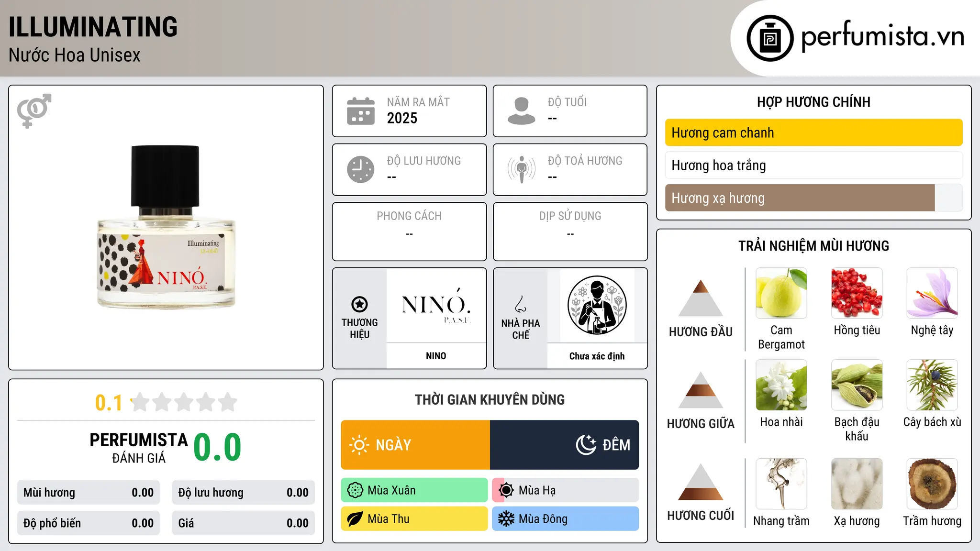Click the NINÓ P.A.S.E. brand logo

pyautogui.click(x=436, y=305)
